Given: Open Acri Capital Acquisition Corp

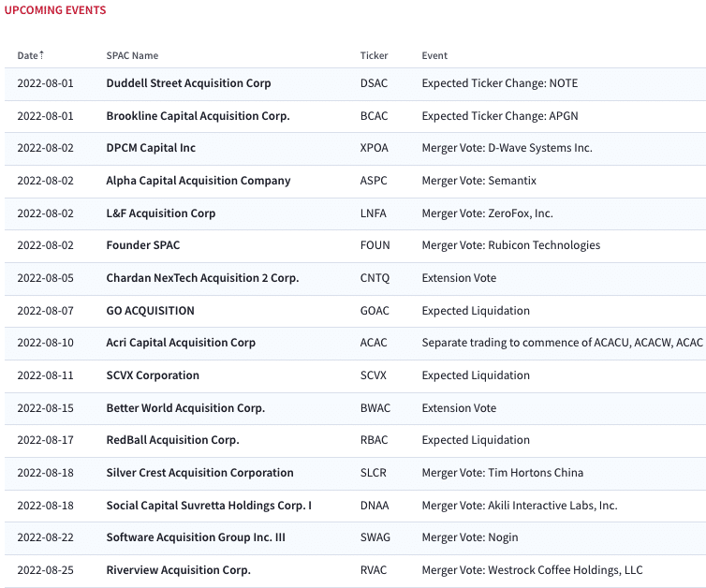Looking at the screenshot, I should [181, 343].
